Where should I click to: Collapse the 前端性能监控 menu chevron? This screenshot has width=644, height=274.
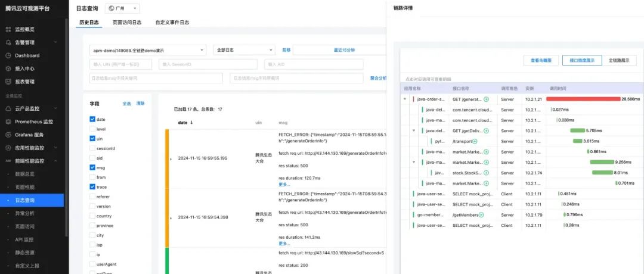[56, 161]
